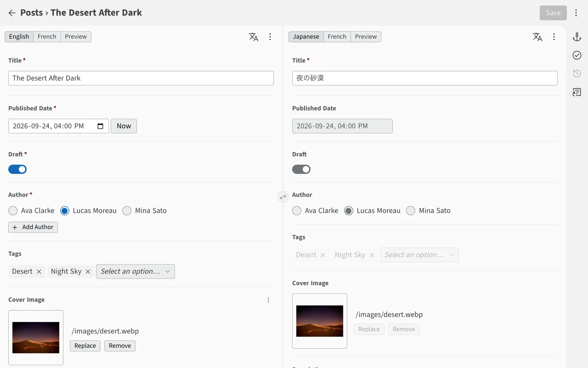588x368 pixels.
Task: Click the English Title field
Action: coord(141,78)
